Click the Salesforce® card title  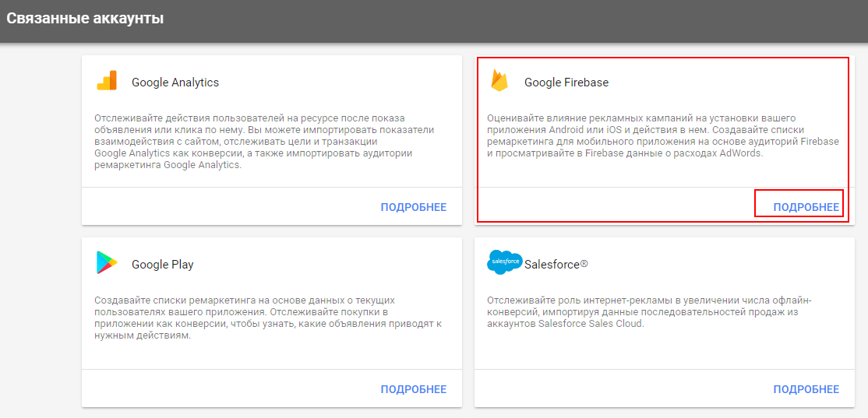pyautogui.click(x=556, y=265)
